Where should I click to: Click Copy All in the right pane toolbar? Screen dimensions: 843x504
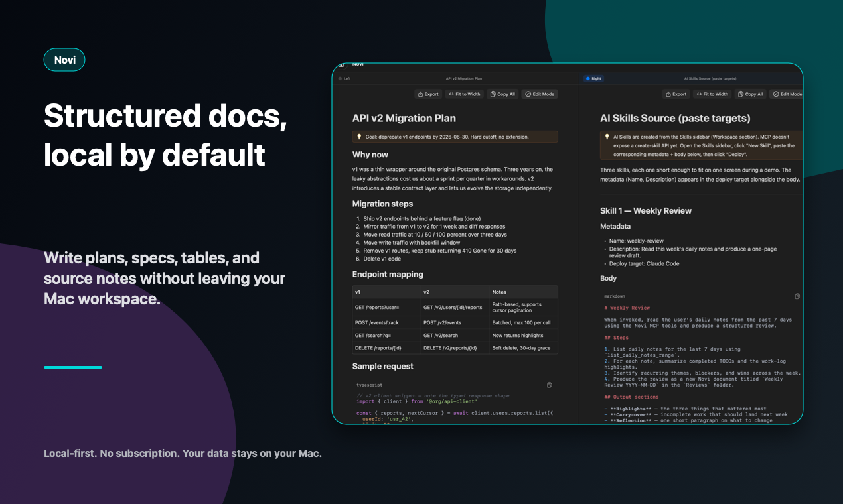tap(750, 94)
